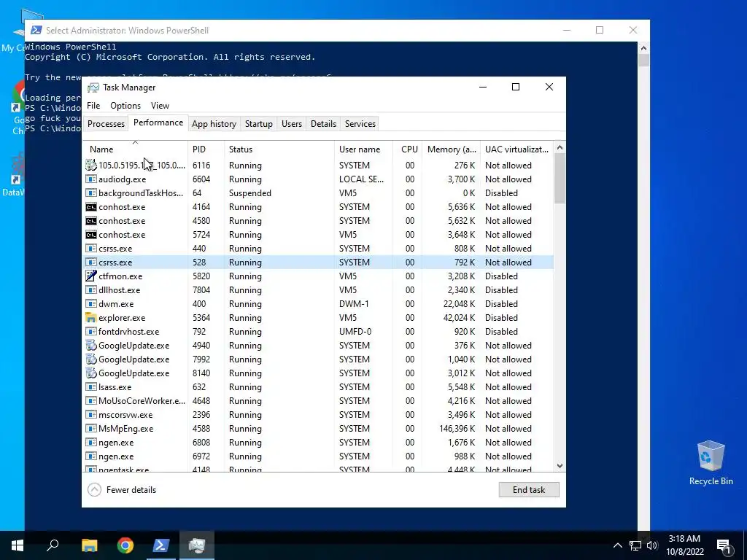Select the mscorsvw.exe process name
Viewport: 747px width, 560px height.
[125, 414]
